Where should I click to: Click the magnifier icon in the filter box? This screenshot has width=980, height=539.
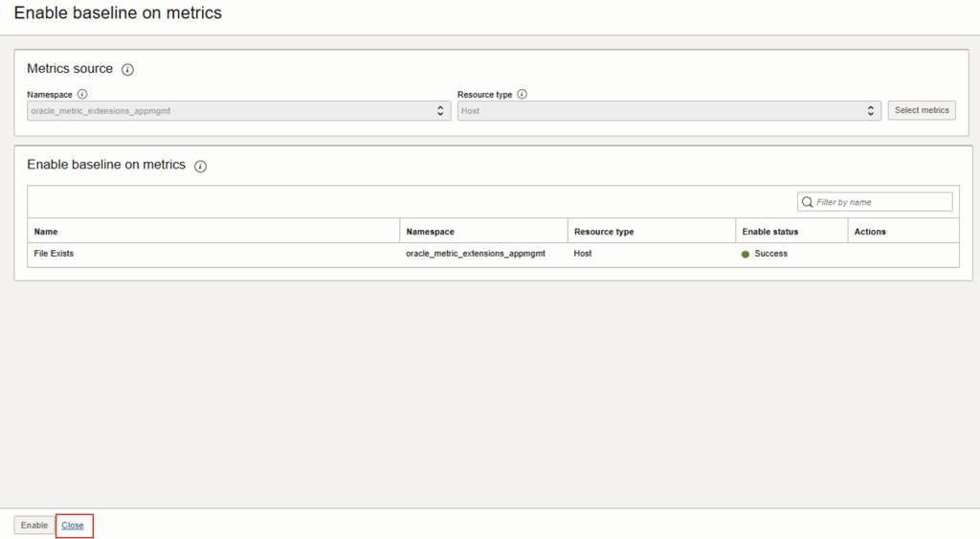[x=807, y=202]
